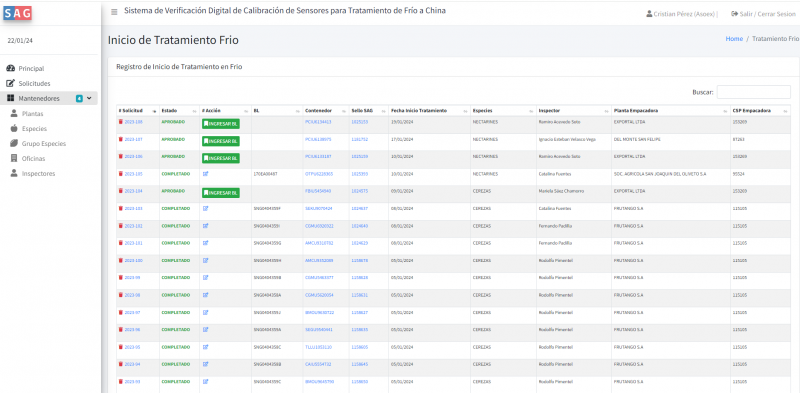Click the trash icon for request 2023-184
Screen dimensions: 800x393
121,191
